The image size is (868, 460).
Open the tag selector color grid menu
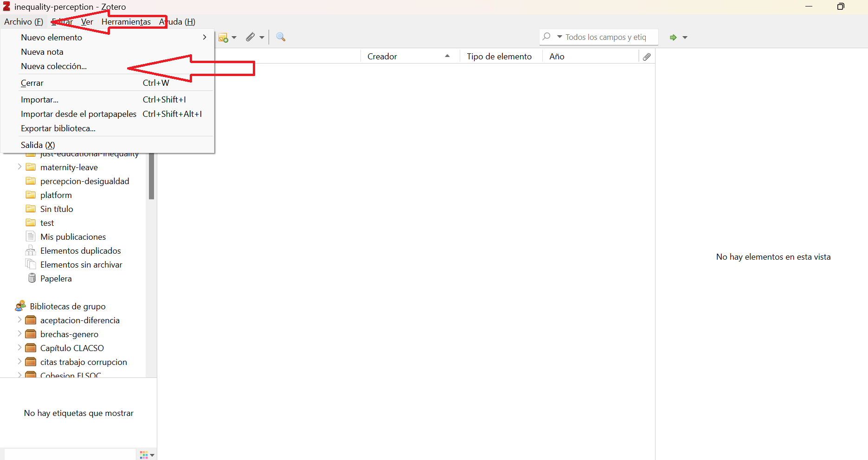click(147, 455)
